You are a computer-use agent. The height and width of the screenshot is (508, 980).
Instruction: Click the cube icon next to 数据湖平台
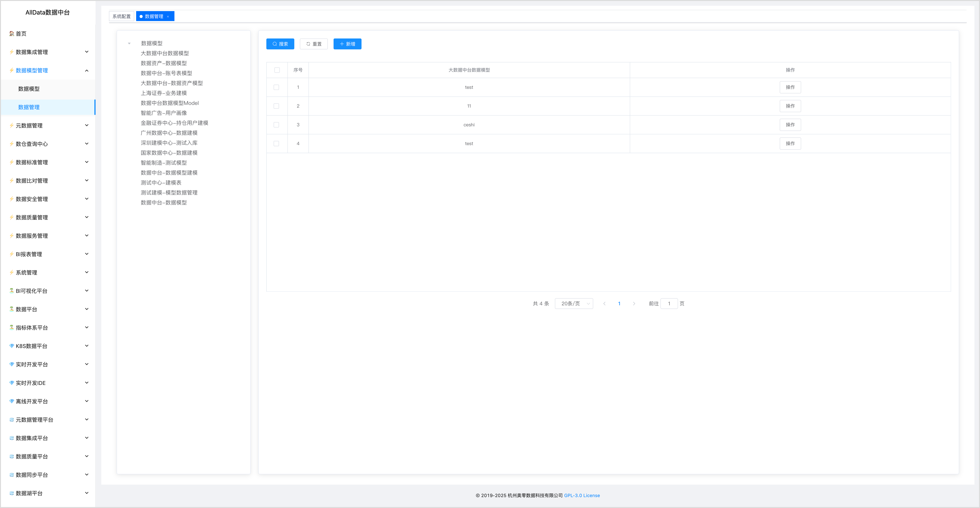pyautogui.click(x=11, y=493)
